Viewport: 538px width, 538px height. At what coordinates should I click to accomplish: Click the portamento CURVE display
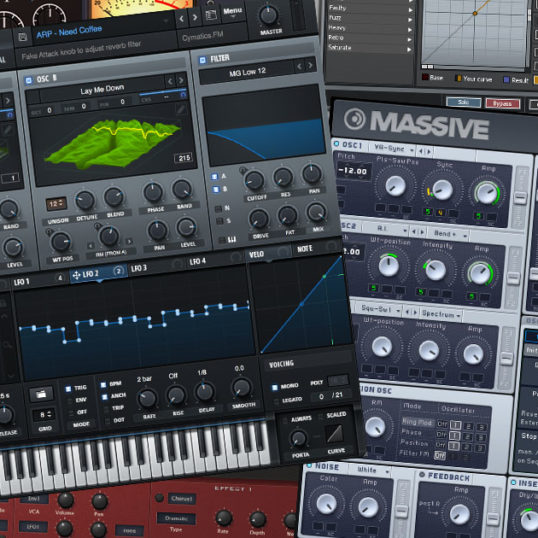click(334, 434)
